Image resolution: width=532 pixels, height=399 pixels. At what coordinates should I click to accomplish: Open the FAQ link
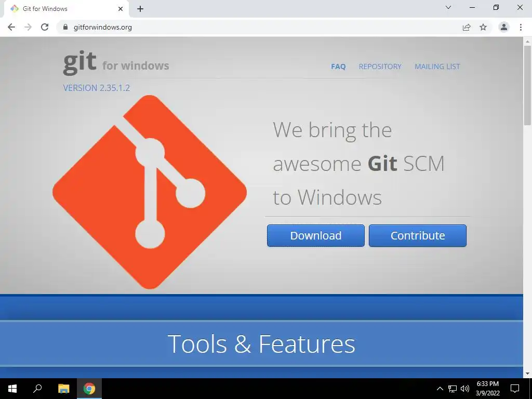[x=338, y=66]
